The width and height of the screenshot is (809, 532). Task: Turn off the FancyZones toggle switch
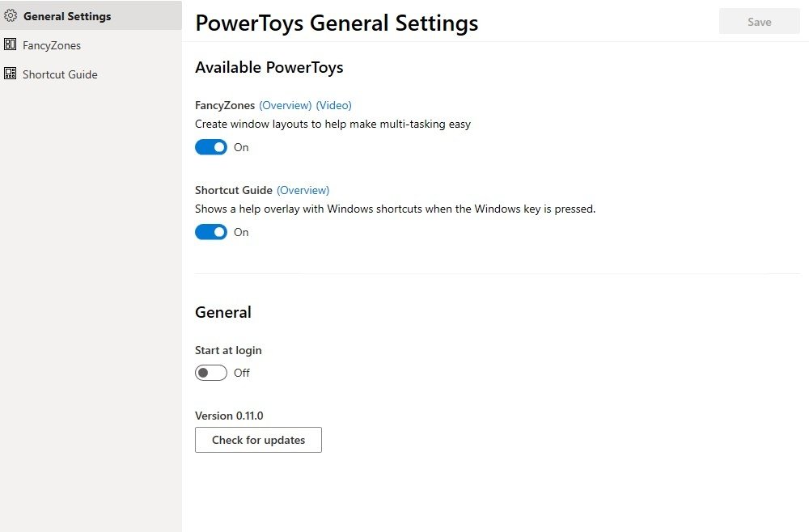pos(211,147)
